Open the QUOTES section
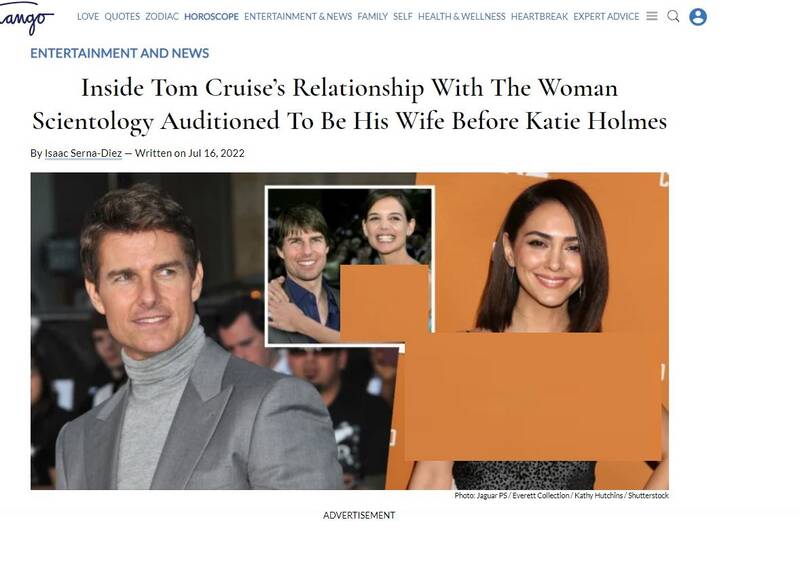Screen dimensions: 800x562 click(122, 16)
